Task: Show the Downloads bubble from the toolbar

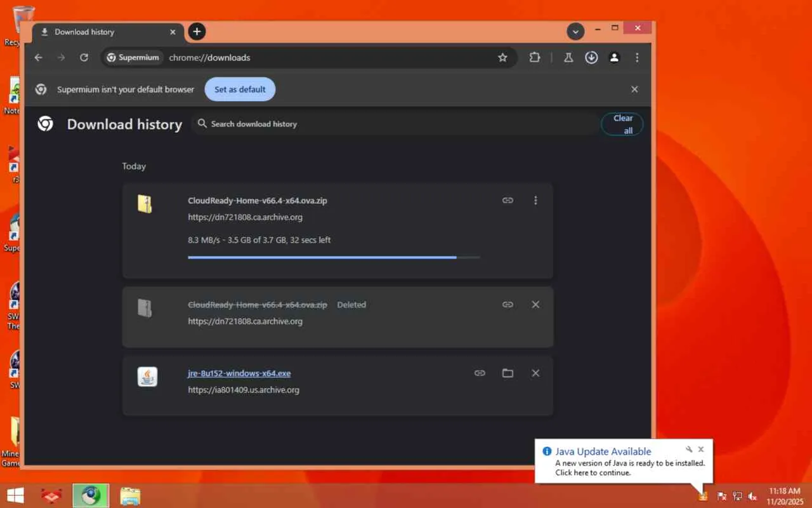Action: [x=591, y=58]
